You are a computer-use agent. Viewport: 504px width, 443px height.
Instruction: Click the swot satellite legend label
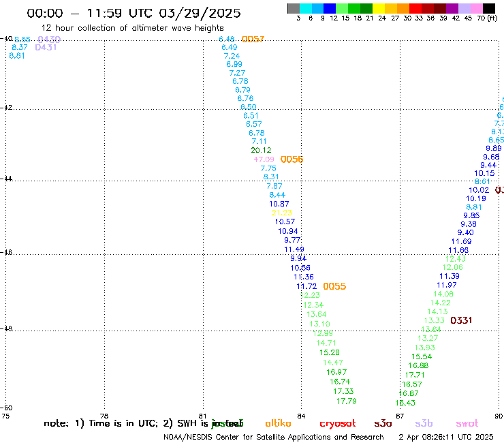click(467, 423)
